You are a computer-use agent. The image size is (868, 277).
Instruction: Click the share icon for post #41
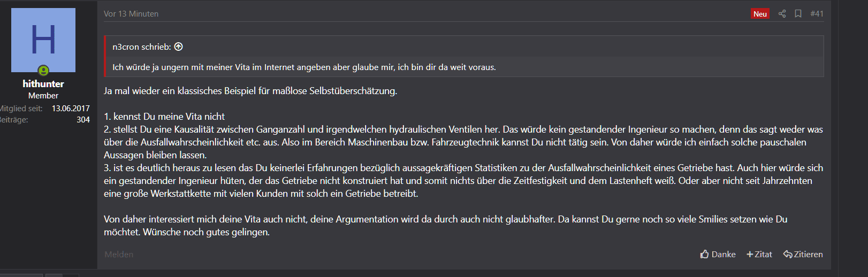point(782,14)
